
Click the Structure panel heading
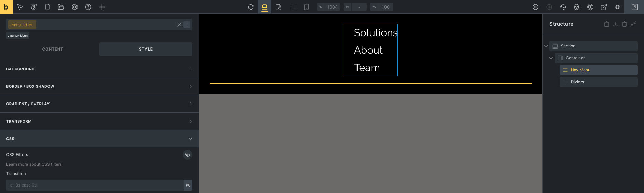pos(561,24)
